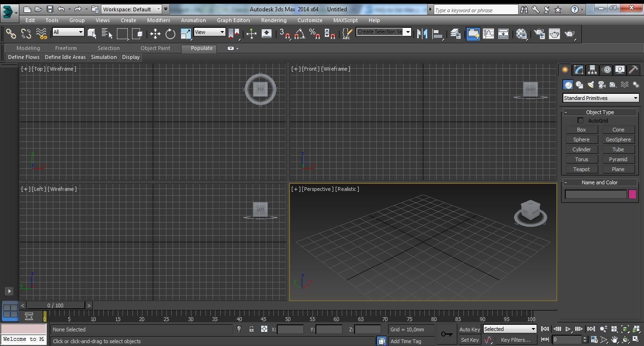Open the Modify command panel tab
Screen dimensions: 644x346
point(578,70)
